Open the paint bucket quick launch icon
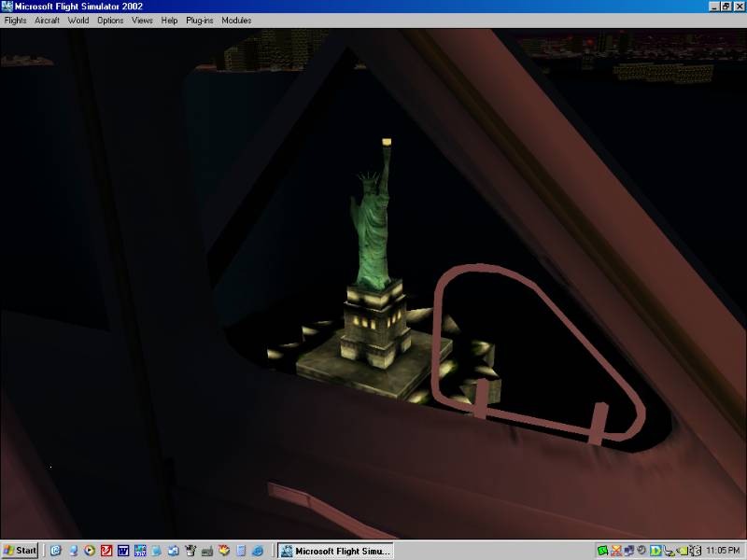747x560 pixels. pyautogui.click(x=190, y=551)
